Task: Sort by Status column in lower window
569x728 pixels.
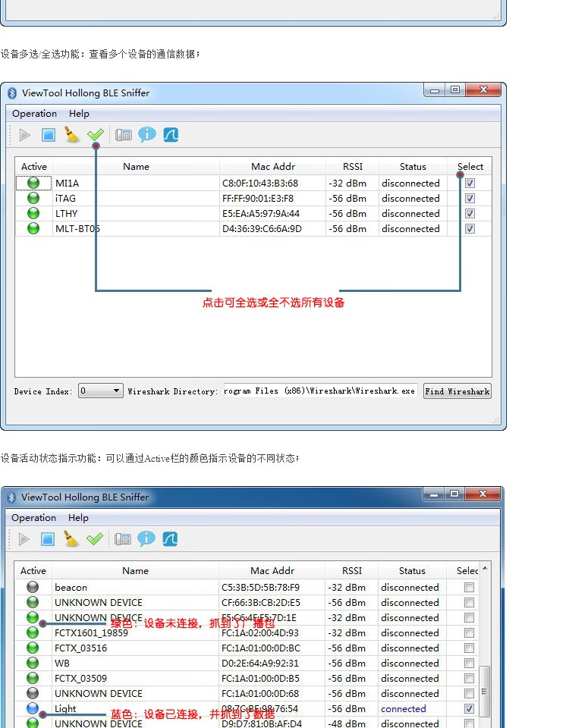Action: (x=412, y=570)
